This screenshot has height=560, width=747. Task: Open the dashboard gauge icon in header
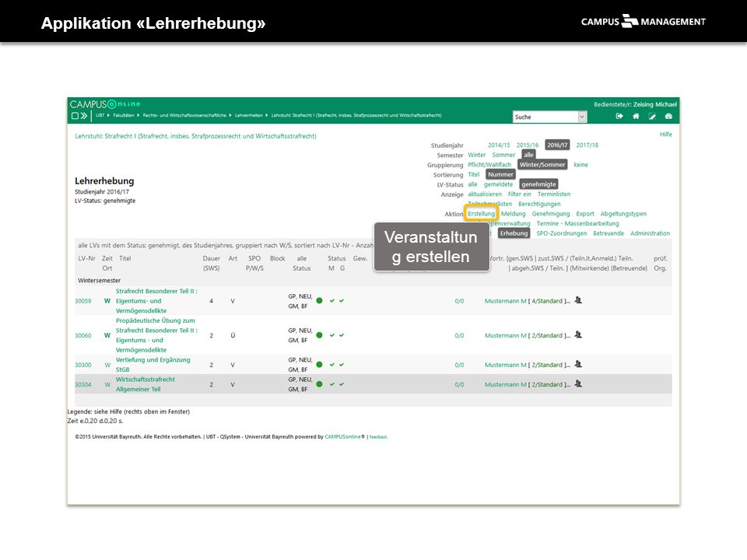click(x=668, y=116)
